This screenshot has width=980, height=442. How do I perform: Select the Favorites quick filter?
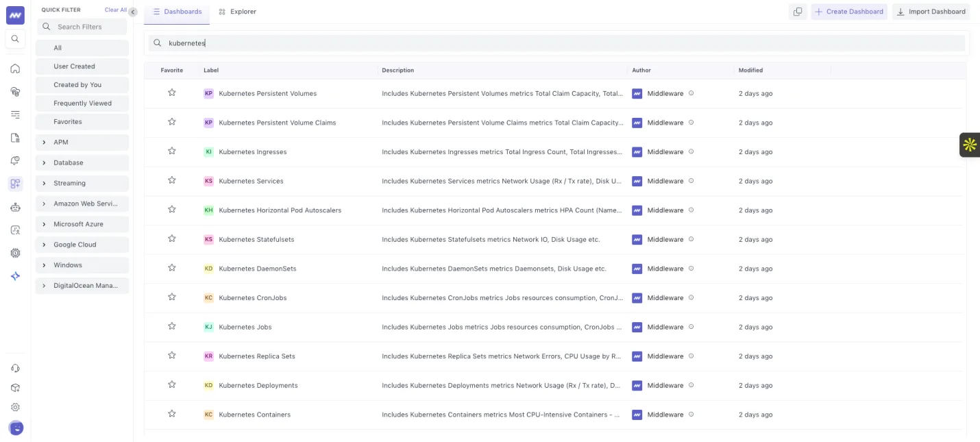82,122
